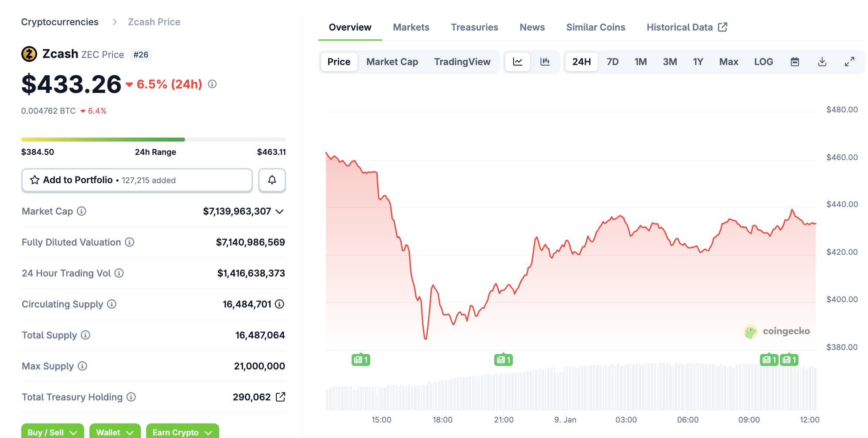This screenshot has width=868, height=438.
Task: Go to Cryptocurrencies breadcrumb link
Action: (60, 22)
